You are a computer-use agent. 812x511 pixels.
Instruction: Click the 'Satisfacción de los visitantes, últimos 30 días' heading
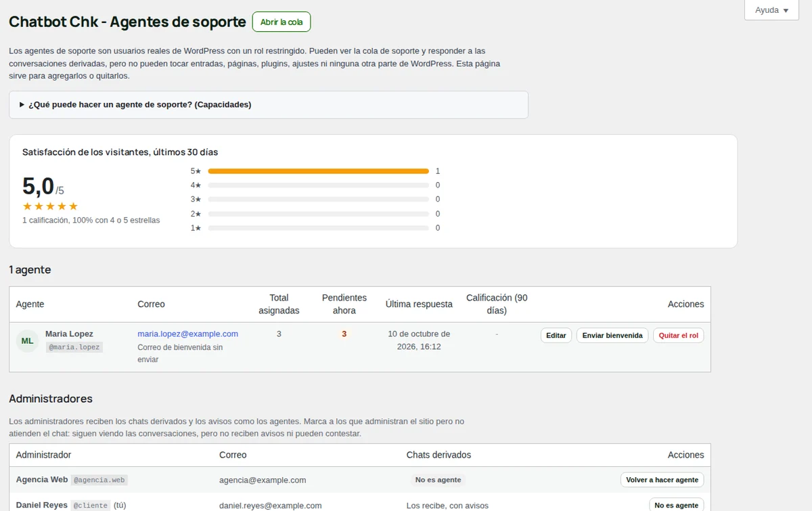tap(120, 152)
